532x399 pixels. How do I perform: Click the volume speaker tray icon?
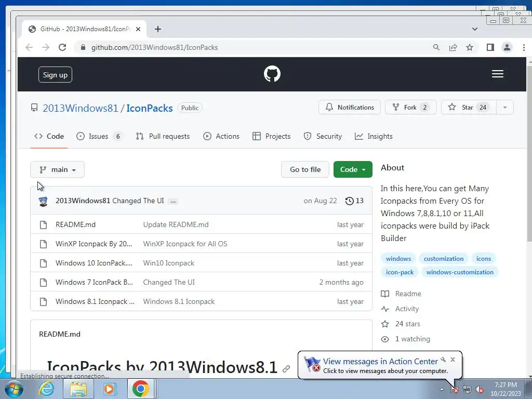pos(480,390)
